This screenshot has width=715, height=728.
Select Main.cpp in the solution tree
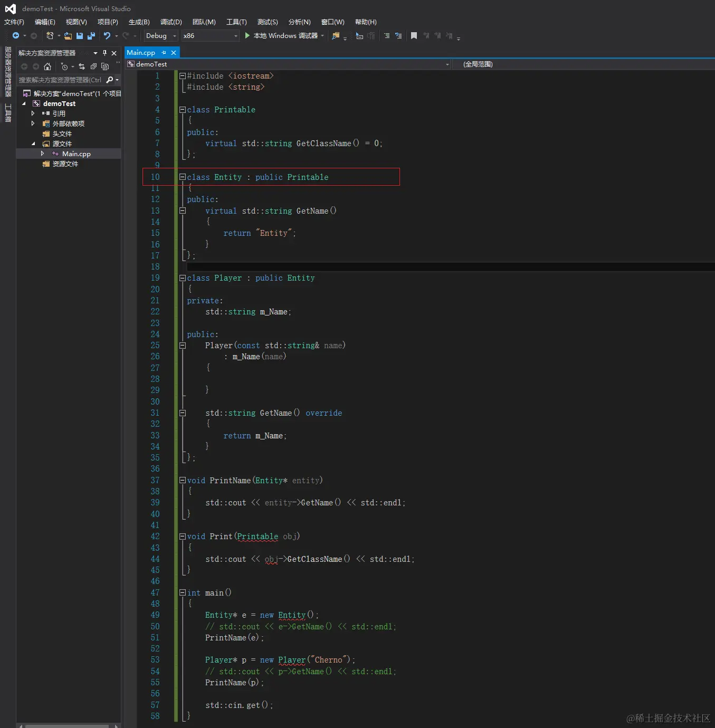pos(76,154)
